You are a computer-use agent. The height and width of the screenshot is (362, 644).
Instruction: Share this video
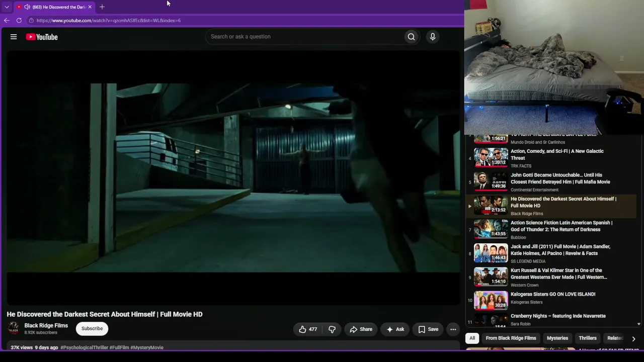pos(361,329)
